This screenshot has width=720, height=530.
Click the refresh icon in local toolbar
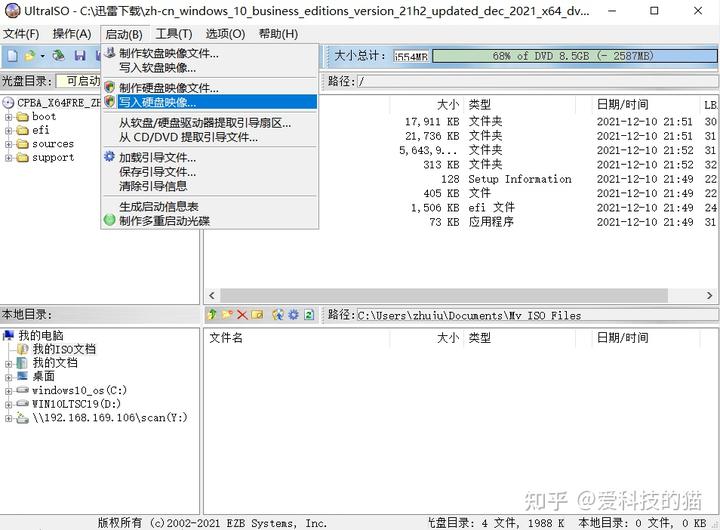[x=309, y=314]
